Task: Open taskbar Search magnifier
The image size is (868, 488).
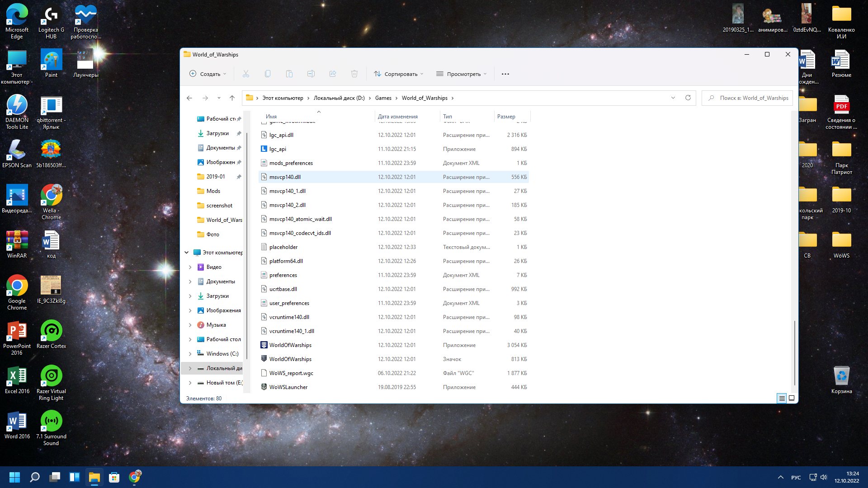Action: 34,477
